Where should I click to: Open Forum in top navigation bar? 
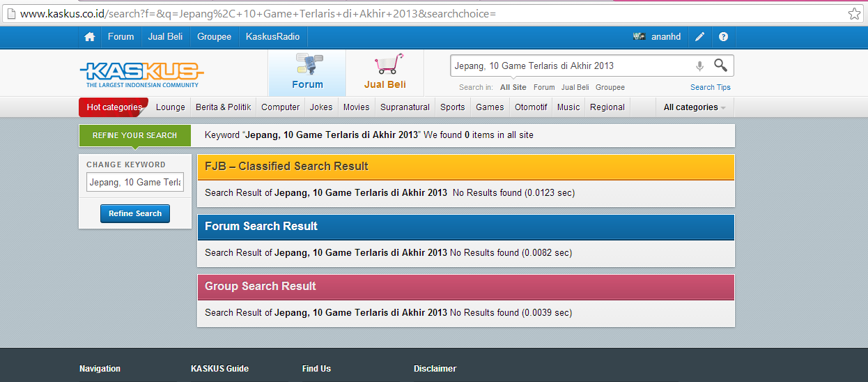121,37
